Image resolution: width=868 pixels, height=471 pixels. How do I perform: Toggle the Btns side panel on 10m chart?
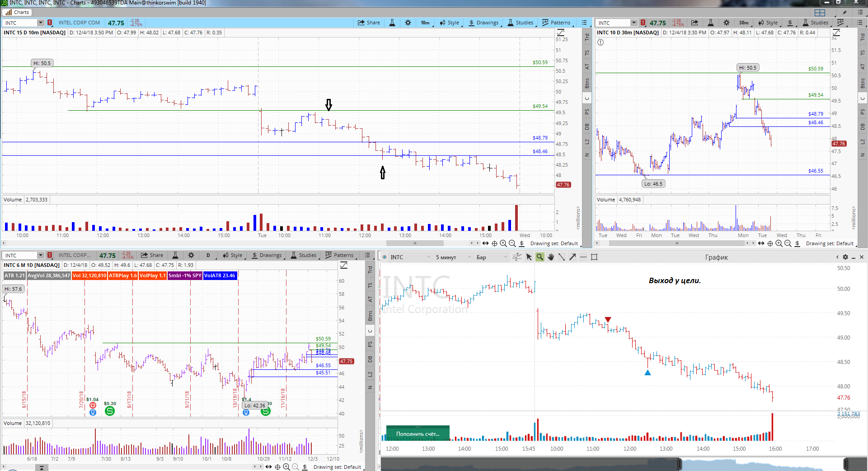tap(587, 83)
